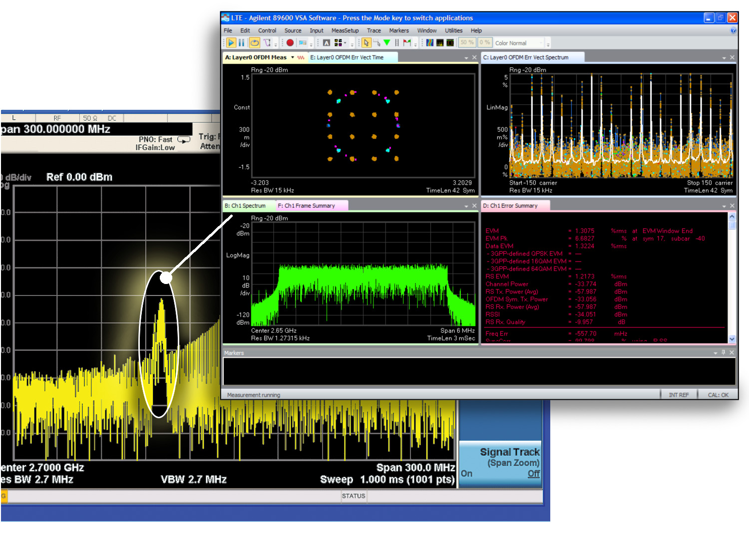Image resolution: width=749 pixels, height=560 pixels.
Task: Expand the trace A Layer0 OFDM Meas dropdown arrow
Action: point(293,57)
